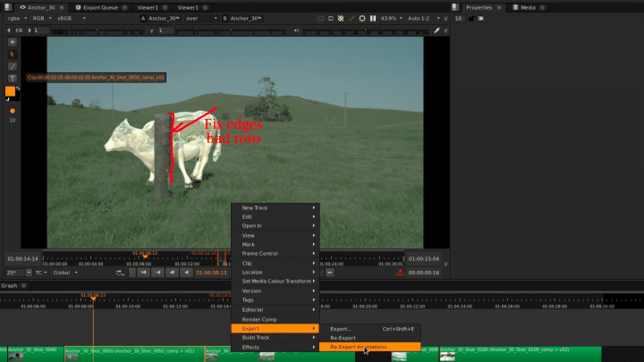
Task: Pick the annotation text tool
Action: tap(13, 79)
